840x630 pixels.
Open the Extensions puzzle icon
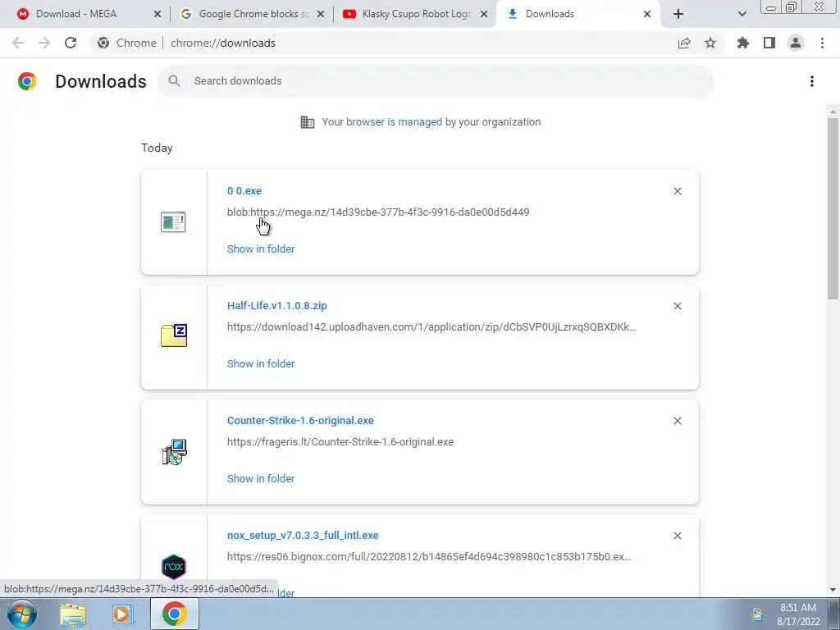(x=743, y=43)
